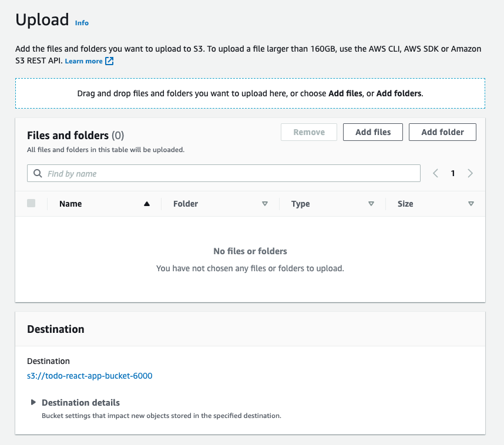504x445 pixels.
Task: Toggle the select-all checkbox in table header
Action: coord(31,203)
